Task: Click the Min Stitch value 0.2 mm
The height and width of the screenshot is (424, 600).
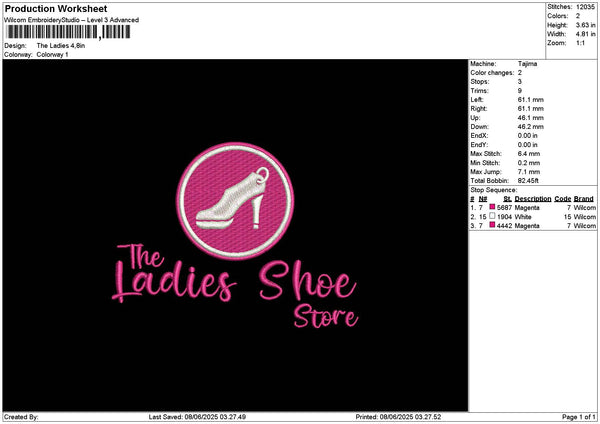Action: [529, 163]
